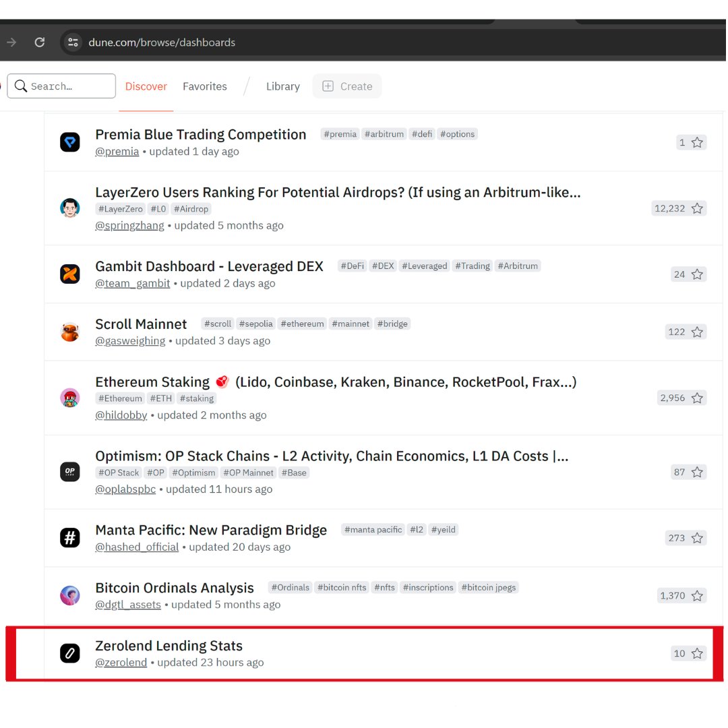This screenshot has height=728, width=728.
Task: Visit the @premia profile link
Action: click(117, 152)
